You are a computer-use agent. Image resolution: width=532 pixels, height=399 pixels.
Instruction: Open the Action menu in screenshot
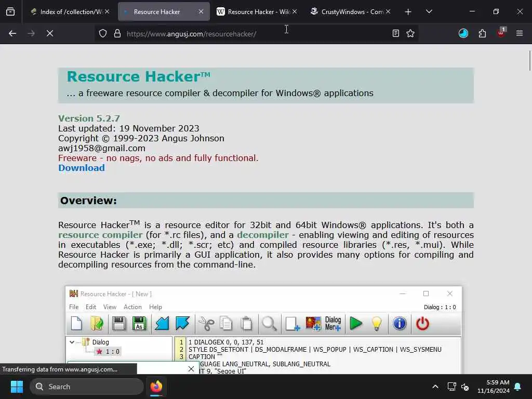132,307
